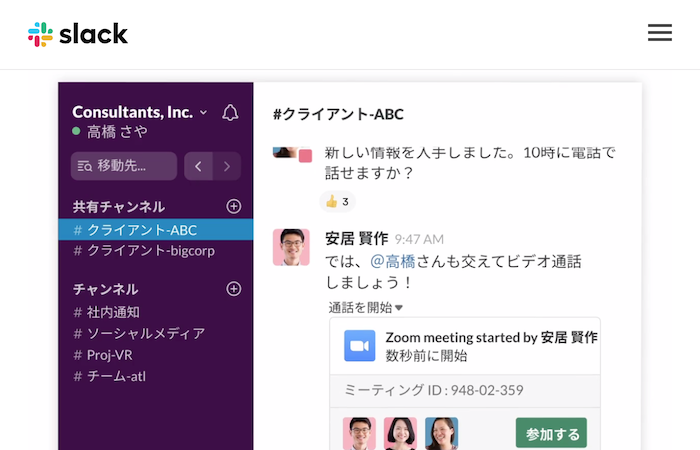The width and height of the screenshot is (700, 450).
Task: Go forward with the right arrow button
Action: point(227,166)
